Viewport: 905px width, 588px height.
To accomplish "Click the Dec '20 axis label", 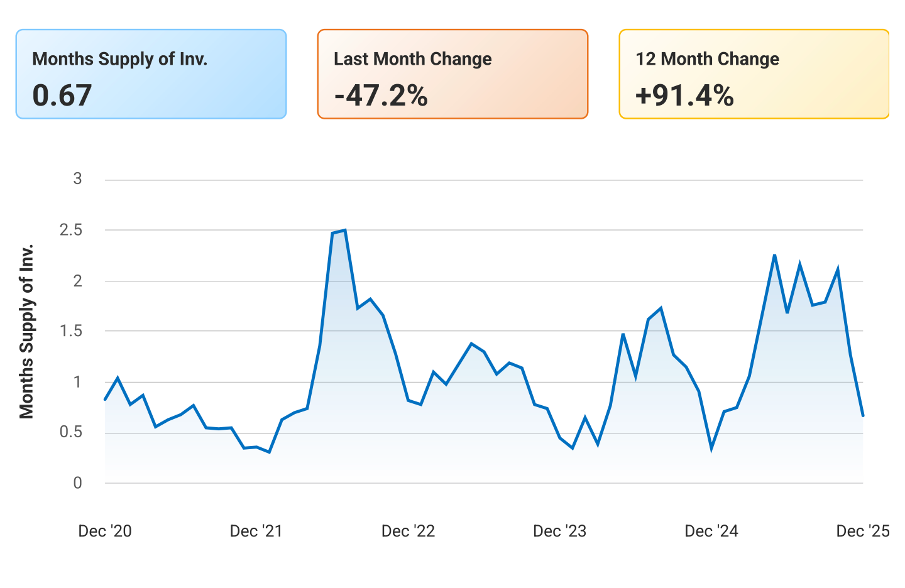I will tap(106, 531).
